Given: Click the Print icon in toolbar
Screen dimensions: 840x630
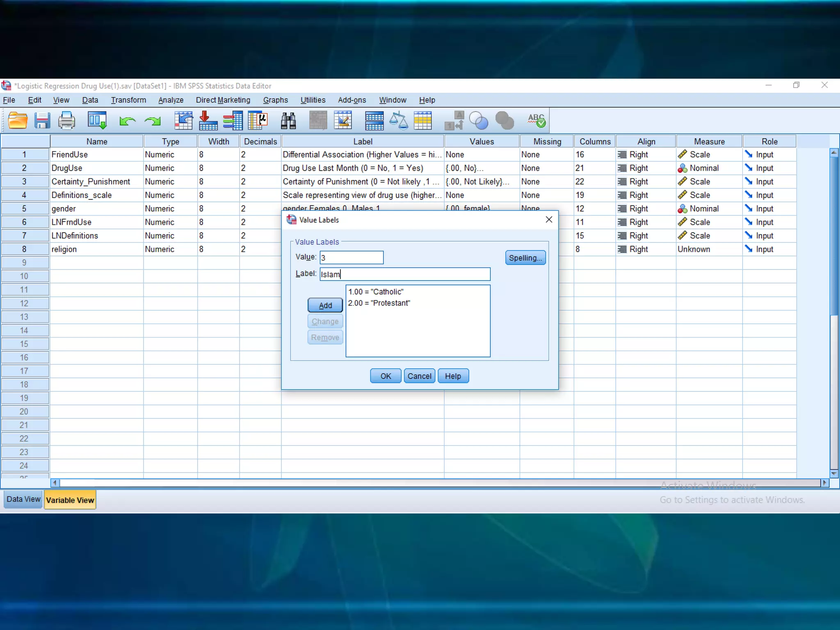Looking at the screenshot, I should (x=66, y=121).
